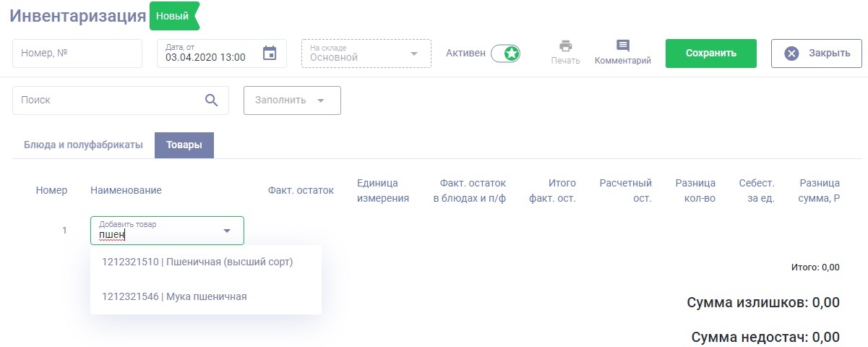Select Мука пшеничная from the list
The width and height of the screenshot is (868, 347).
[x=175, y=296]
